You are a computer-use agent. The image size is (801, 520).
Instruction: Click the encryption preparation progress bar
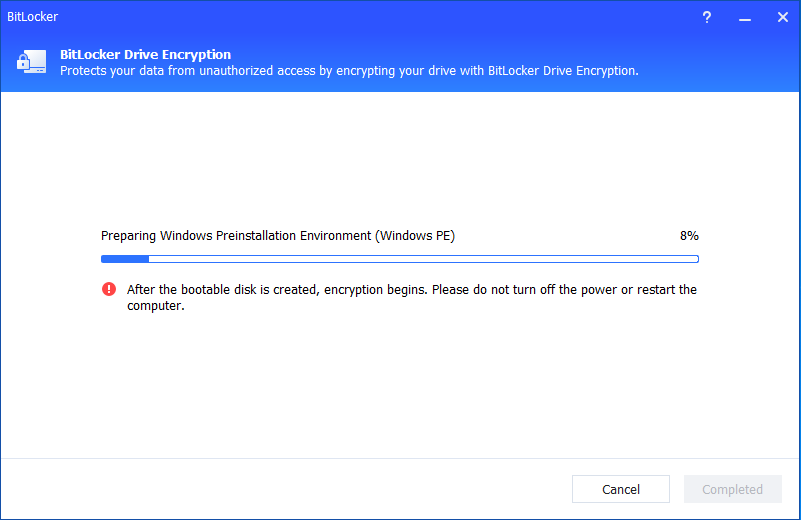click(x=399, y=259)
